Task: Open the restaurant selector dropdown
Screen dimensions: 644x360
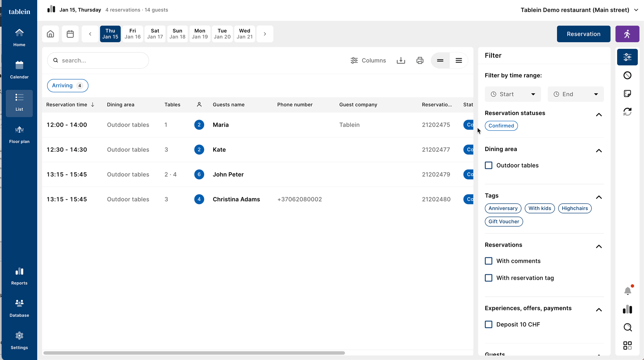Action: tap(579, 10)
